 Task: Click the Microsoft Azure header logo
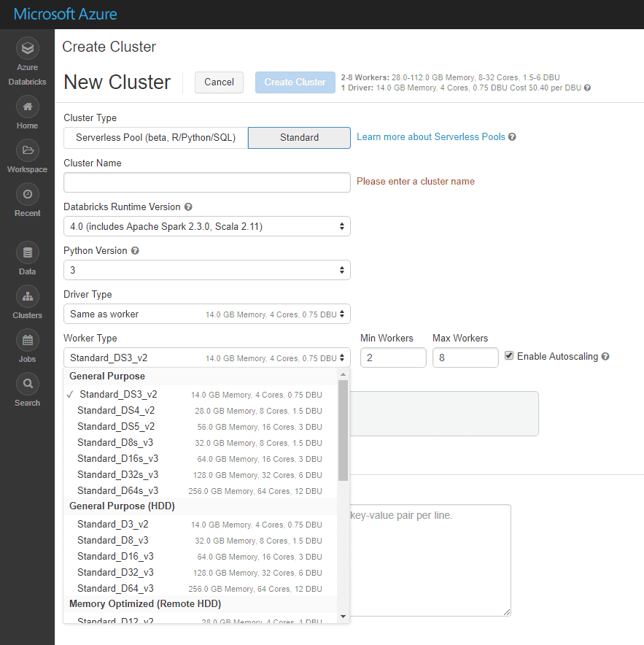click(x=66, y=14)
